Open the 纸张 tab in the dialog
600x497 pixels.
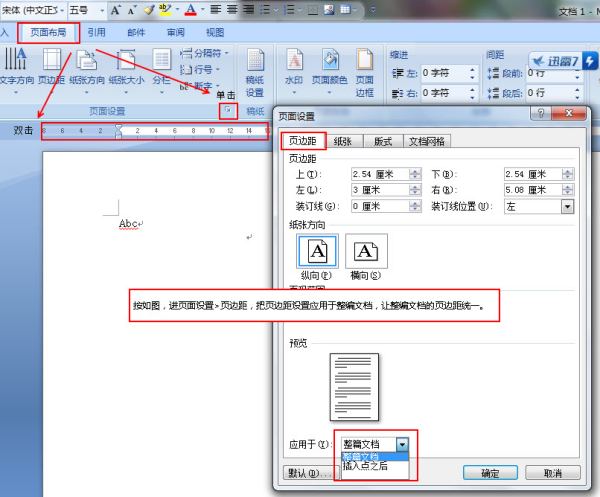pyautogui.click(x=342, y=142)
